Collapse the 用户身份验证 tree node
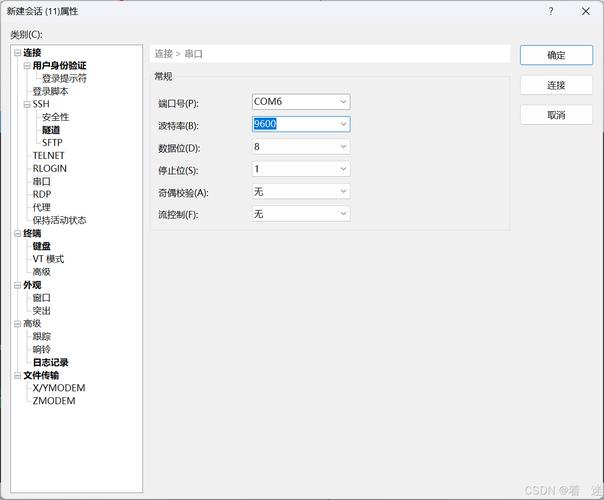 (x=27, y=65)
